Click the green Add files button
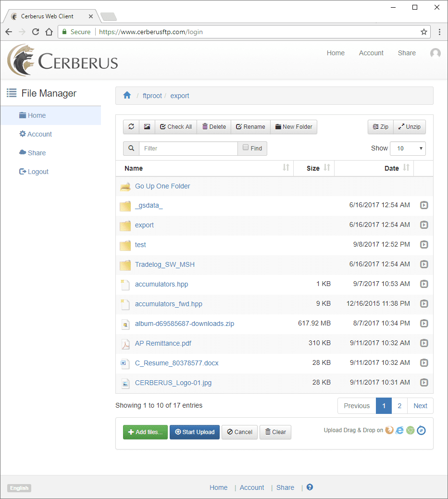Viewport: 448px width, 499px height. 146,432
